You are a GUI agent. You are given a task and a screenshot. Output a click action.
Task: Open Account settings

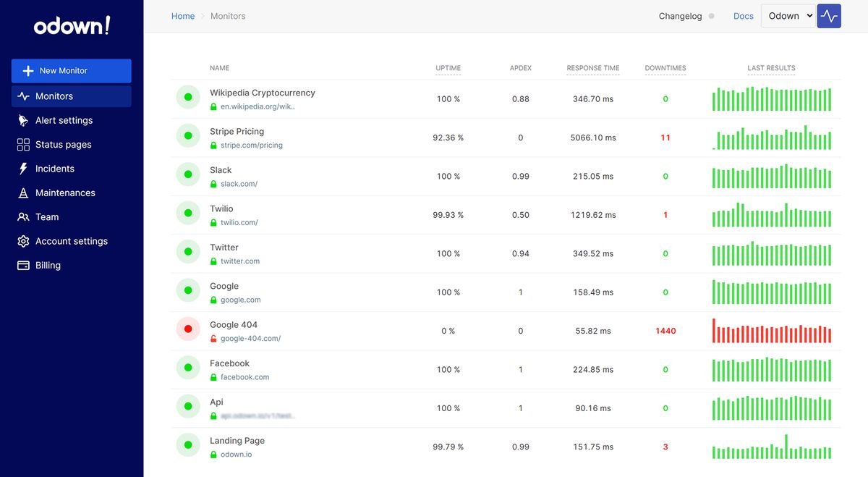click(72, 241)
